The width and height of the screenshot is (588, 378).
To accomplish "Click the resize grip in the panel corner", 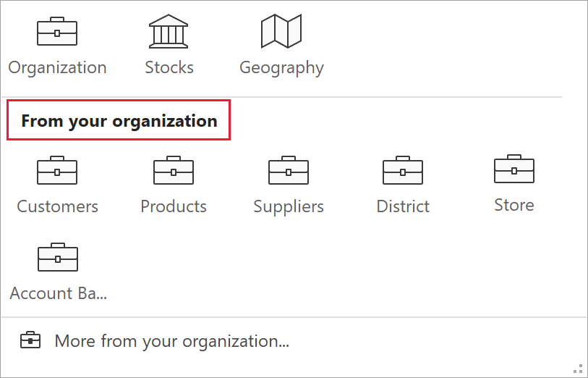I will (x=579, y=368).
